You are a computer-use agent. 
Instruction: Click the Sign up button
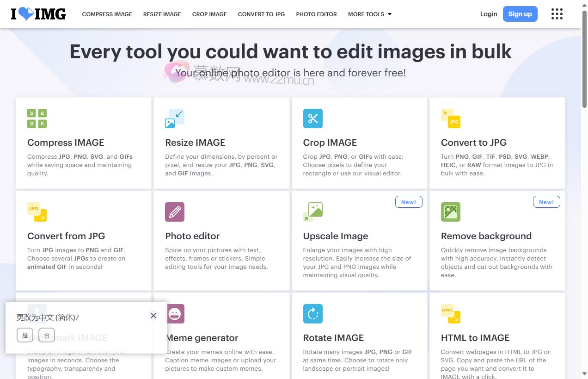520,14
